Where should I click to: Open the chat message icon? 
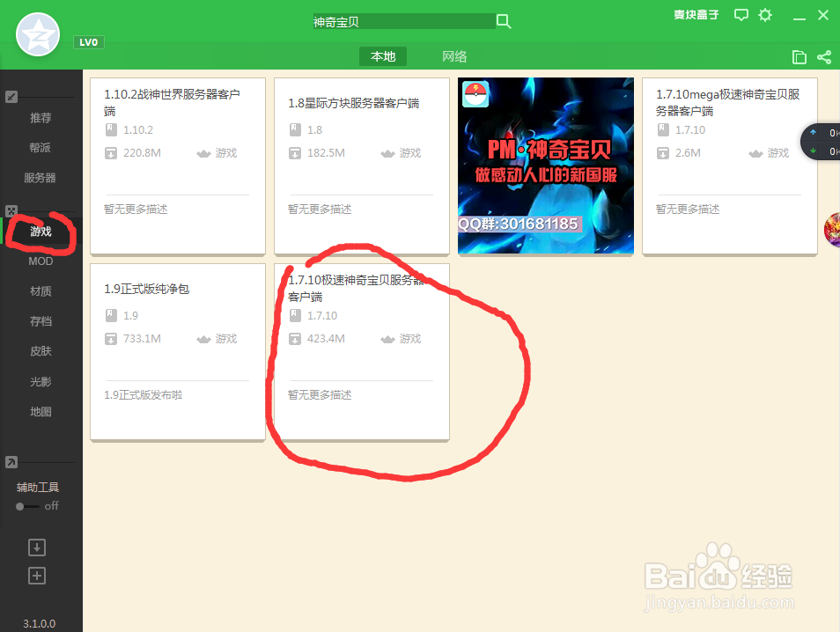[x=741, y=15]
